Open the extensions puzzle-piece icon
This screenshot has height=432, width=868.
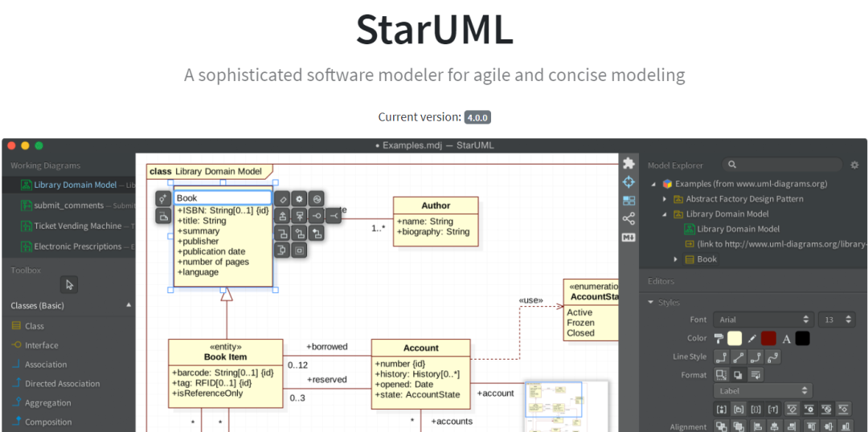[628, 163]
